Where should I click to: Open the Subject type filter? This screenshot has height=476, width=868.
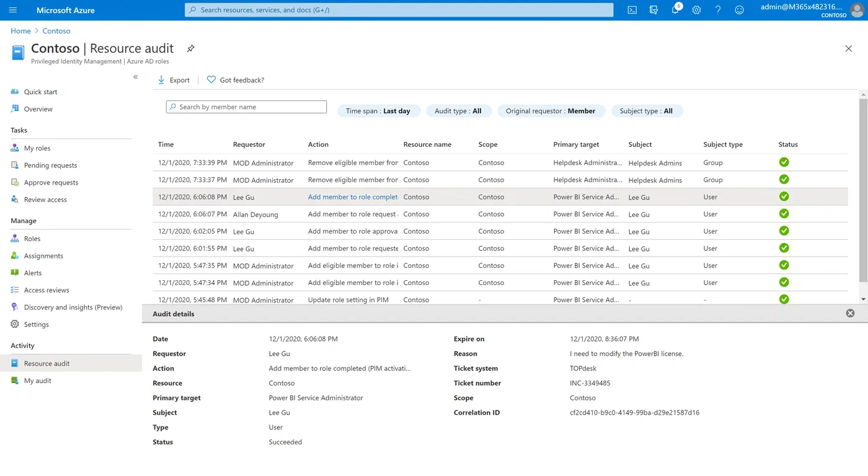(646, 111)
